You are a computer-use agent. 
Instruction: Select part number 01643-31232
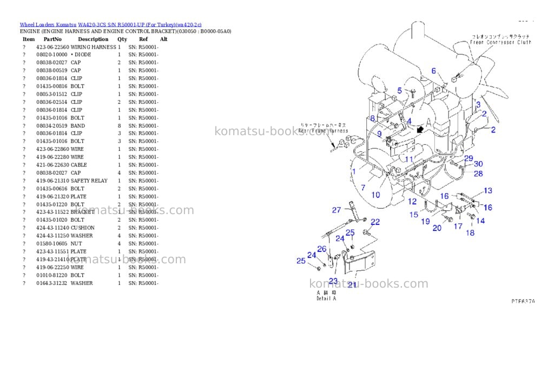[51, 283]
